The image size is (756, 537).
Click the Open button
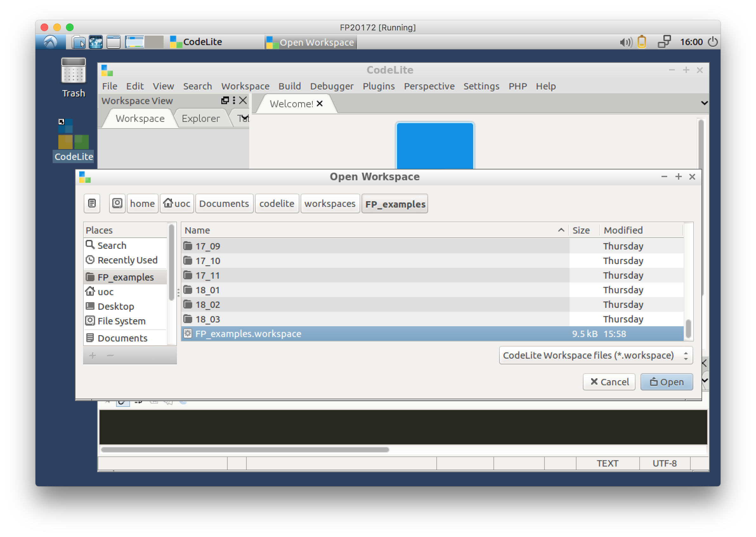666,382
